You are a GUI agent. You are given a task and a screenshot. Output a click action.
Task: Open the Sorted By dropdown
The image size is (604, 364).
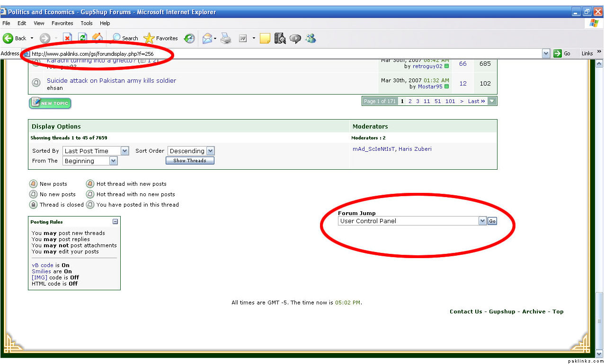click(x=124, y=151)
